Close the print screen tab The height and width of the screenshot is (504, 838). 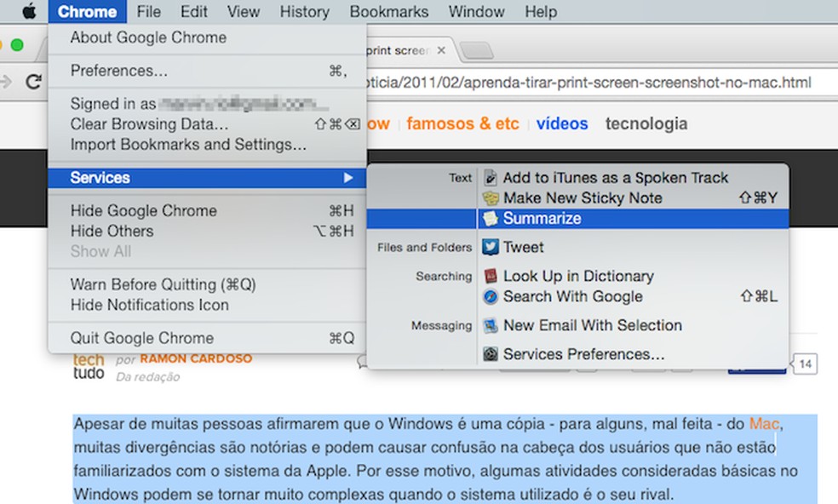[x=440, y=50]
